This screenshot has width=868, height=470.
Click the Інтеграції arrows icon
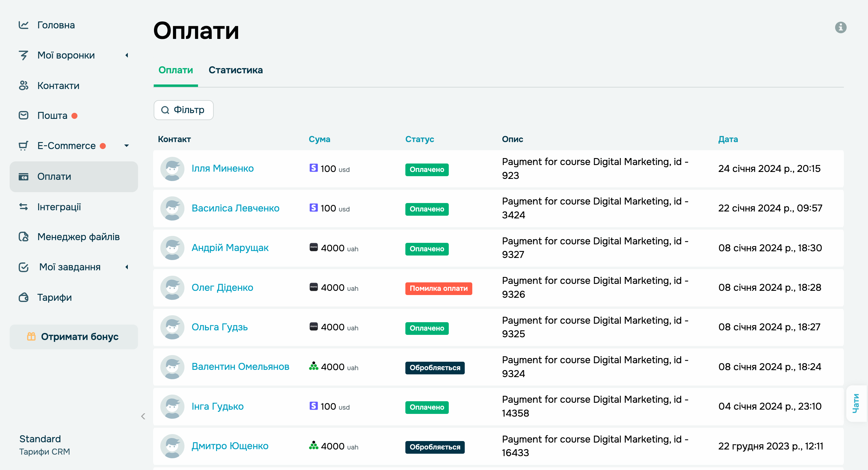(23, 207)
